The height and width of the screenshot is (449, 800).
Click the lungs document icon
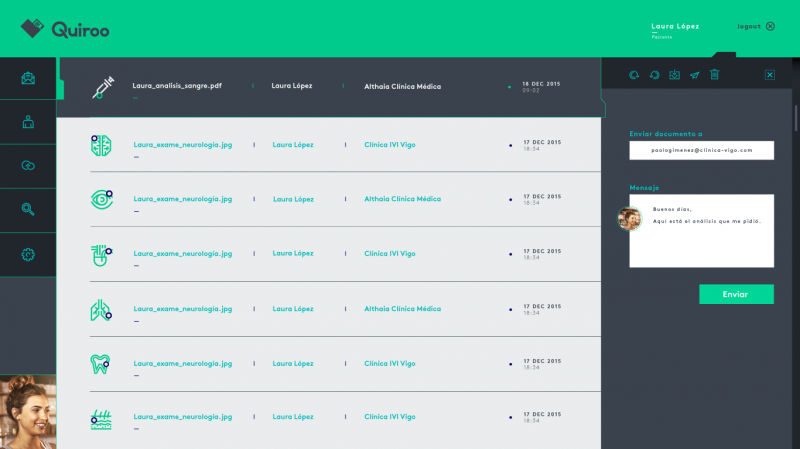[100, 309]
